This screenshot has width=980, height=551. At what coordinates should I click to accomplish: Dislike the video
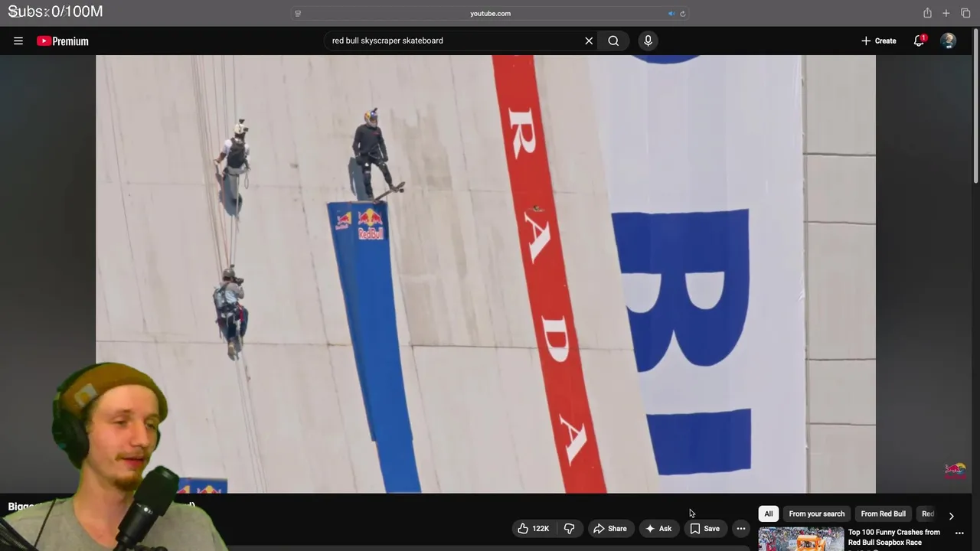click(x=569, y=529)
